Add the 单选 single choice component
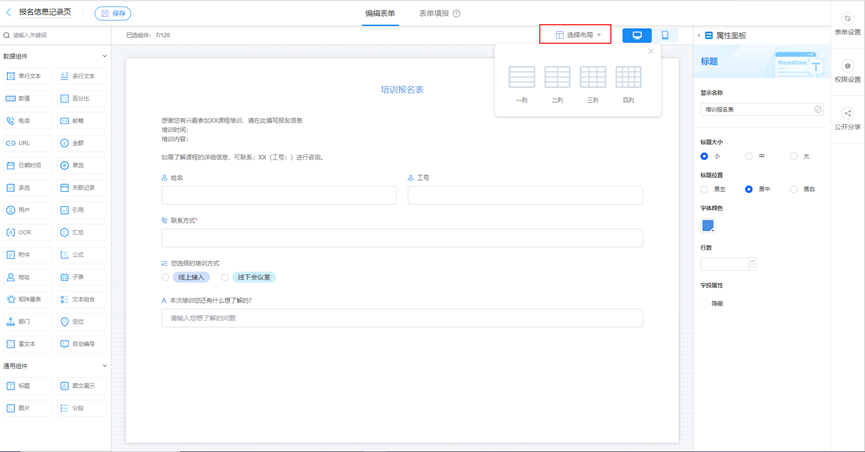 point(82,166)
